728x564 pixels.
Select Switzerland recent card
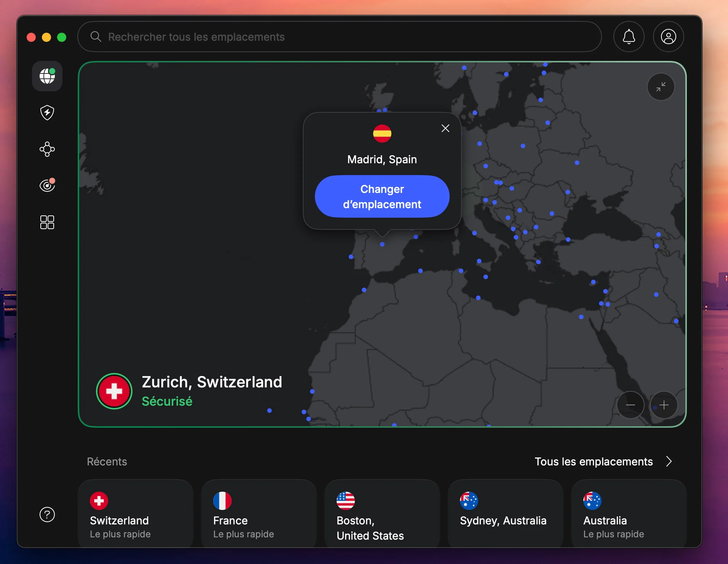[136, 514]
